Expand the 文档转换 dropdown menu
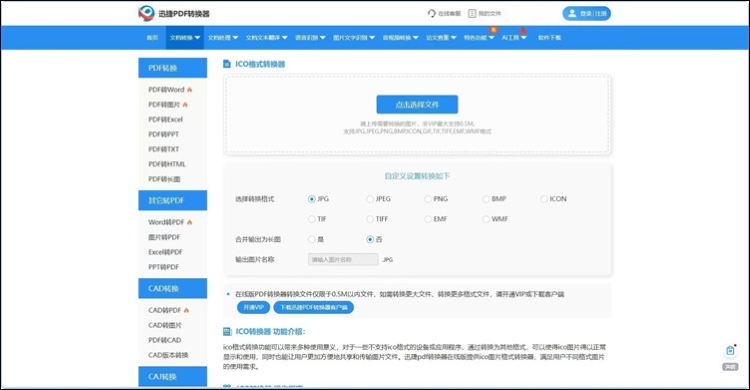Viewport: 750px width, 390px height. (185, 38)
